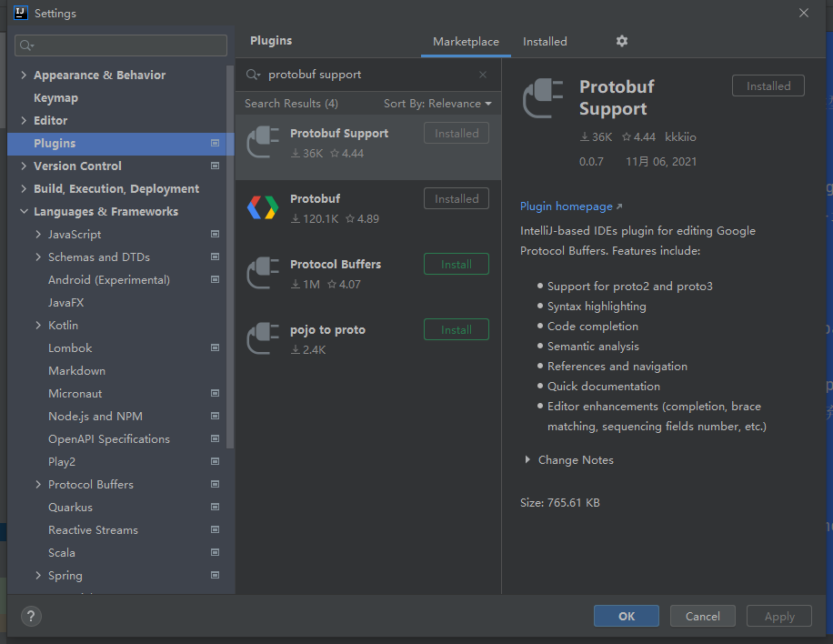Expand the Protocol Buffers settings node
The height and width of the screenshot is (644, 833).
pyautogui.click(x=38, y=484)
